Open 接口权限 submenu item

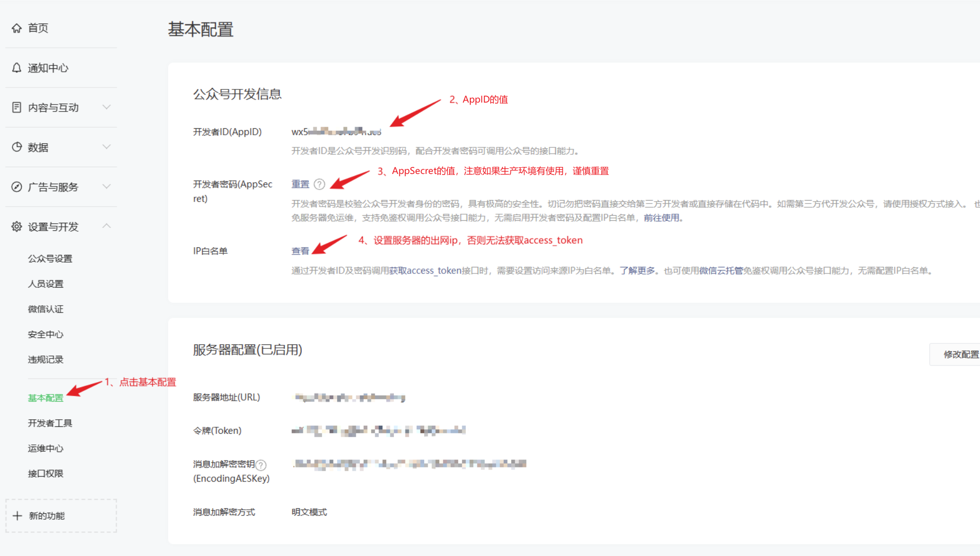point(45,474)
